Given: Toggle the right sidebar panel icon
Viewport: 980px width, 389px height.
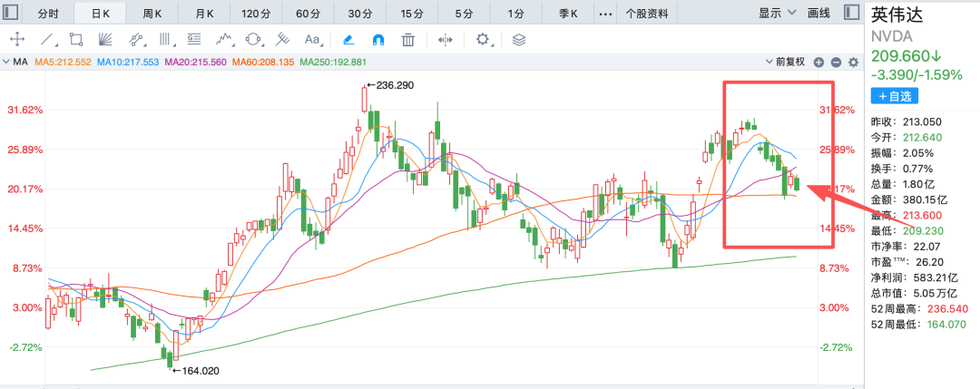Looking at the screenshot, I should pos(850,12).
